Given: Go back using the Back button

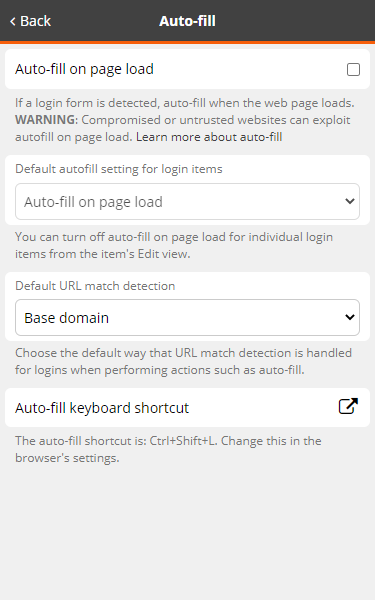Looking at the screenshot, I should (30, 21).
